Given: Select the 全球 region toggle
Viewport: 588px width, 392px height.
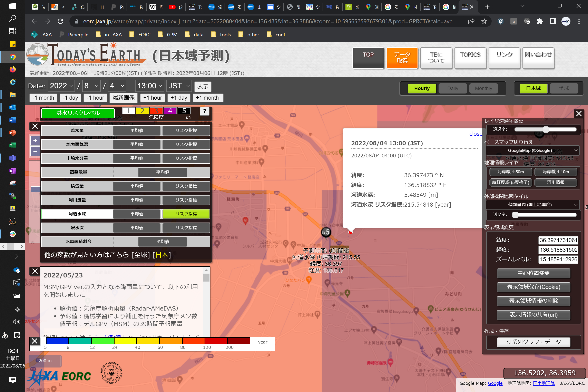Looking at the screenshot, I should point(564,88).
